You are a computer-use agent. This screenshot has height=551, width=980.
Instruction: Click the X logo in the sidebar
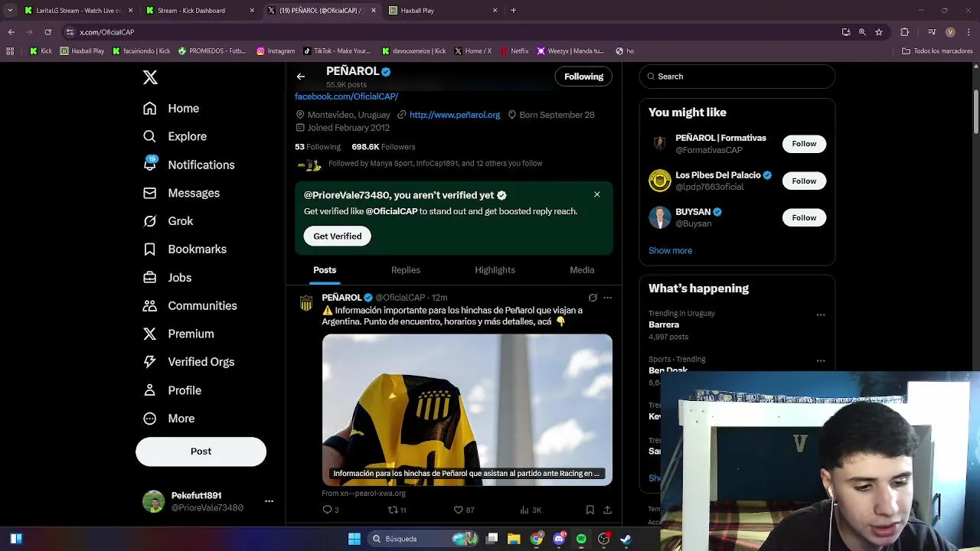[150, 77]
